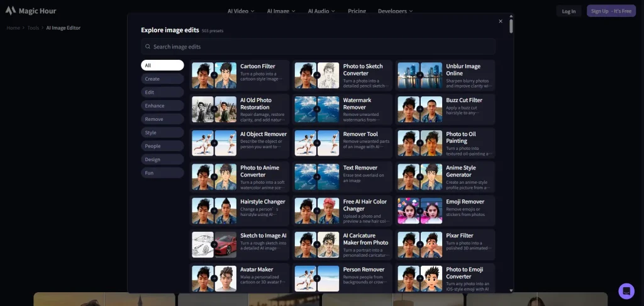Click Pixar Filter preview thumbnail
Screen dimensions: 644x306
click(419, 244)
